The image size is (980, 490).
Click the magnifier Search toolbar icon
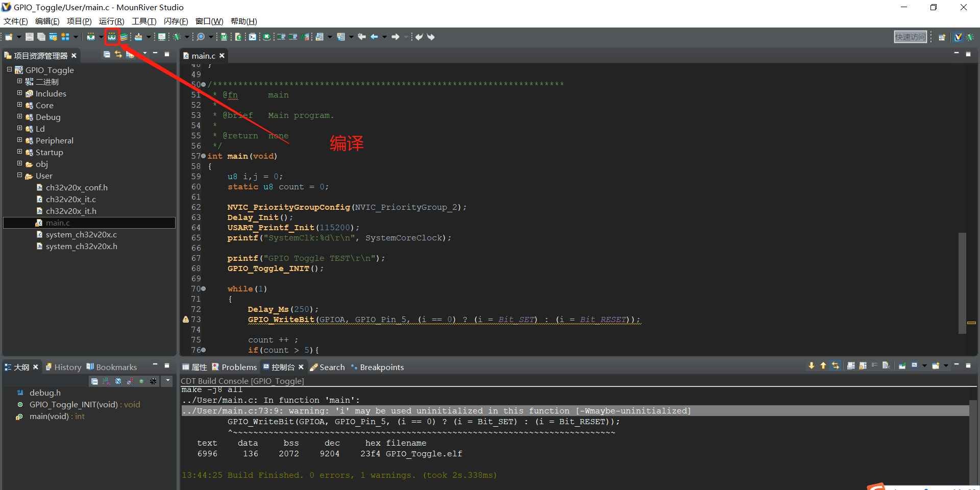[201, 37]
